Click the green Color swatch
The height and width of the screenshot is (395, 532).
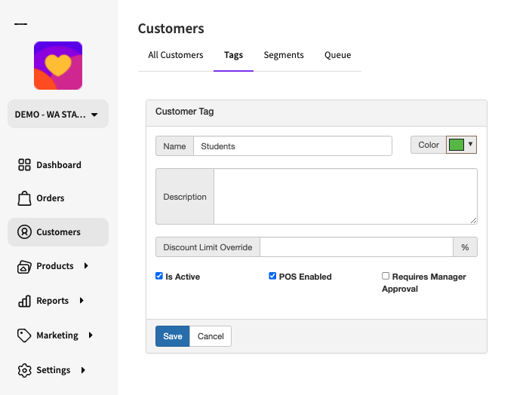457,145
